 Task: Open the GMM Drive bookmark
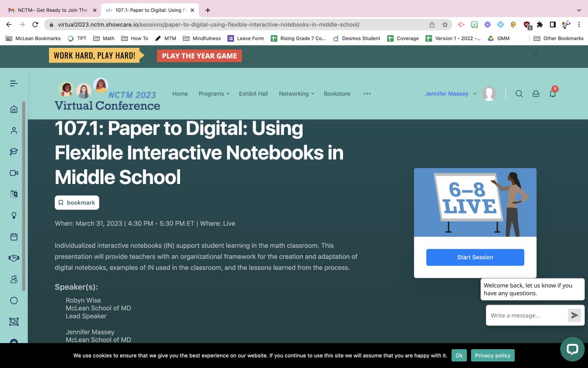pos(498,38)
